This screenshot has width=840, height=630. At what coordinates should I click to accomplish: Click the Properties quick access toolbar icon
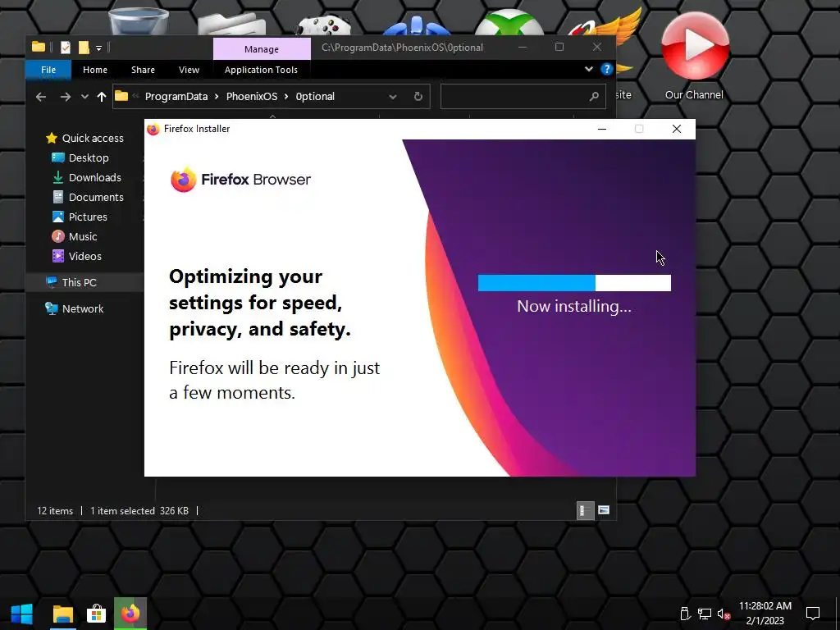click(66, 48)
